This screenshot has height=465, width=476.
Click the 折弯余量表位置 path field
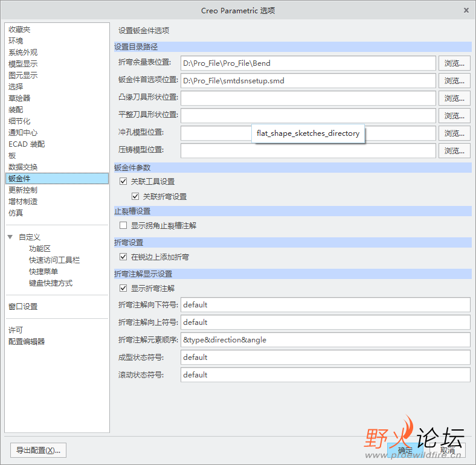[x=309, y=63]
